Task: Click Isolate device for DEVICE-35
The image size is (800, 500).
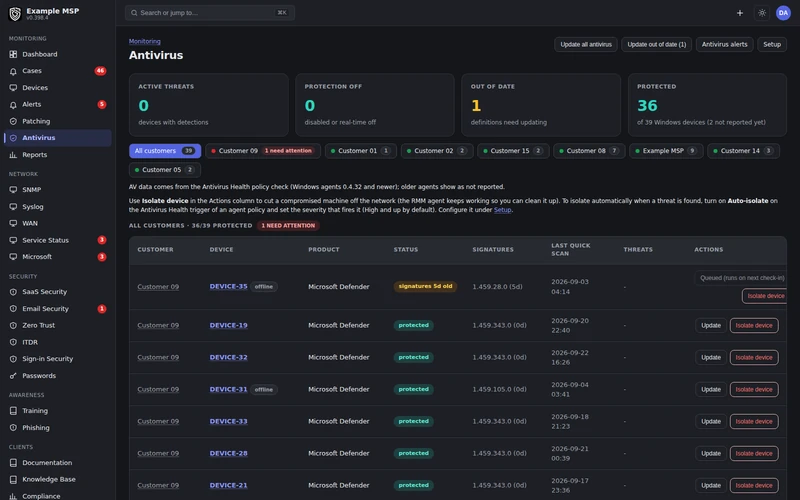Action: (764, 296)
